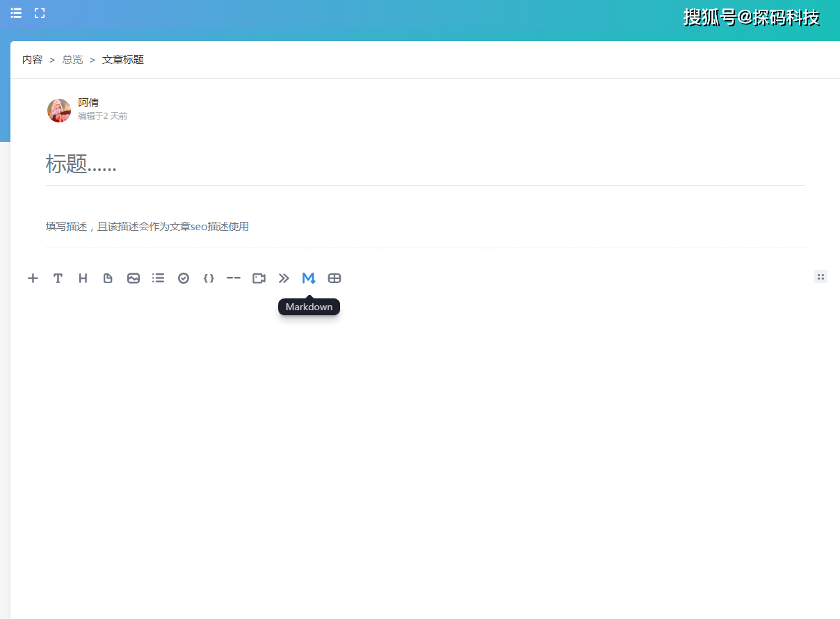Insert a heading block with H icon

pyautogui.click(x=83, y=278)
